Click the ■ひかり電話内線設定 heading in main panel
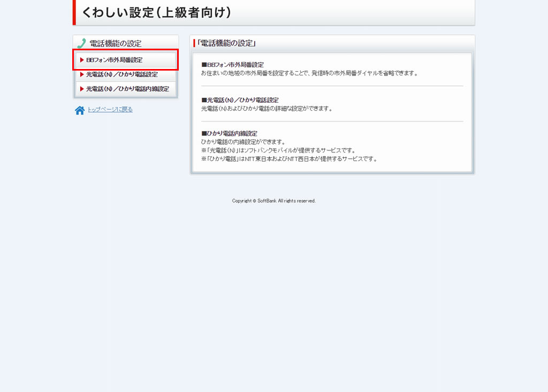Image resolution: width=548 pixels, height=392 pixels. pyautogui.click(x=229, y=133)
